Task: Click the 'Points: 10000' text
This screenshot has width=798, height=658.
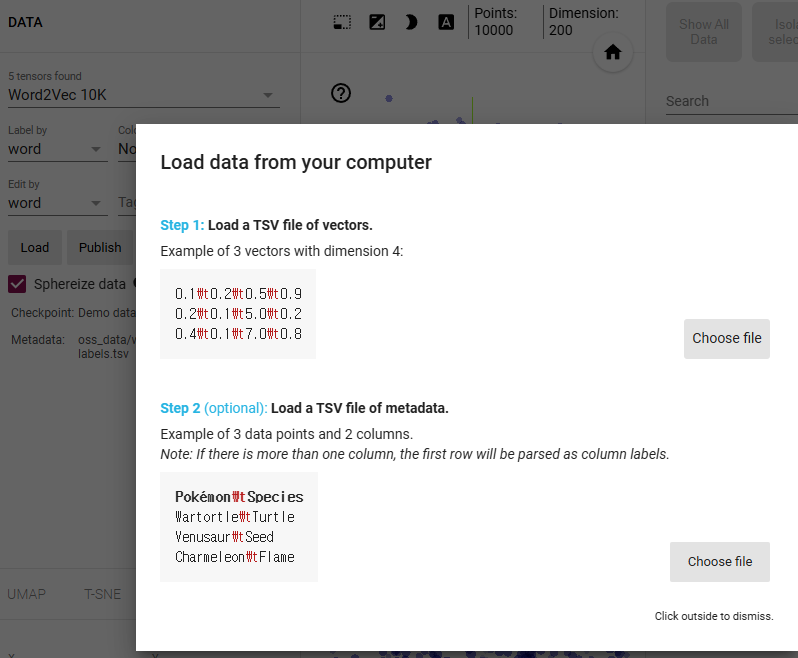Action: point(495,22)
